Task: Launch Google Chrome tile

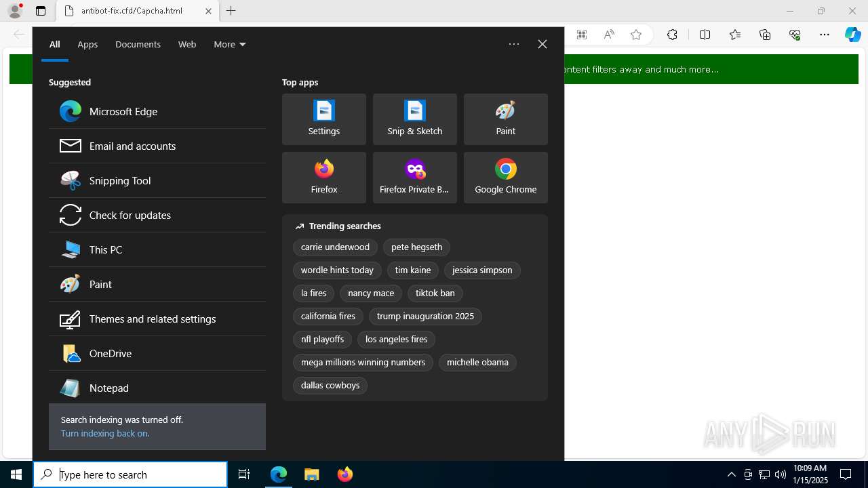Action: point(506,178)
